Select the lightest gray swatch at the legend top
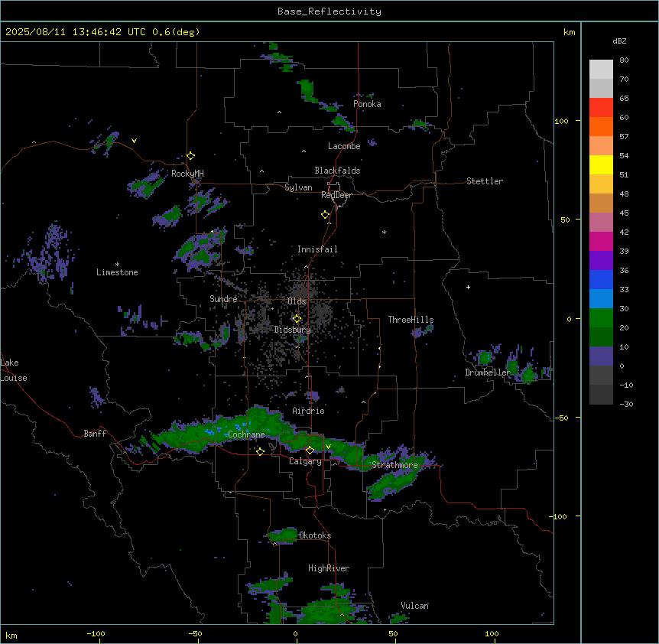The height and width of the screenshot is (644, 659). pos(601,70)
